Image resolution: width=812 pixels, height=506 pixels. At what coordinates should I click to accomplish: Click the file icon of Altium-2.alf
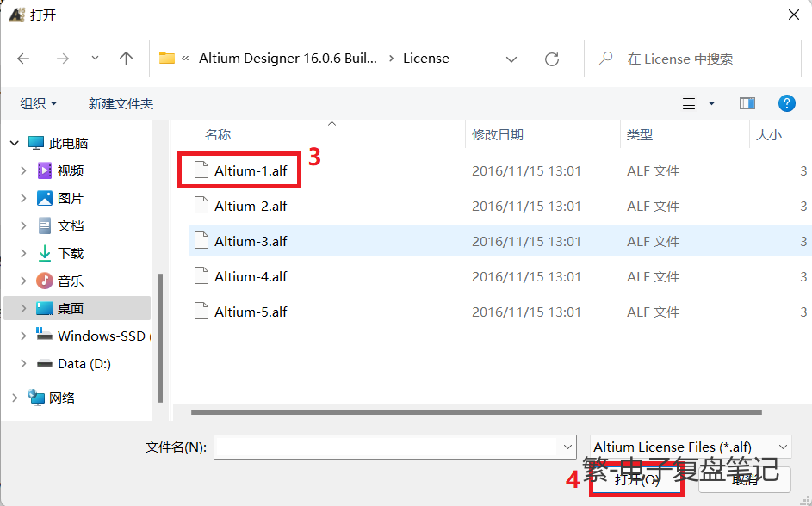click(x=201, y=206)
